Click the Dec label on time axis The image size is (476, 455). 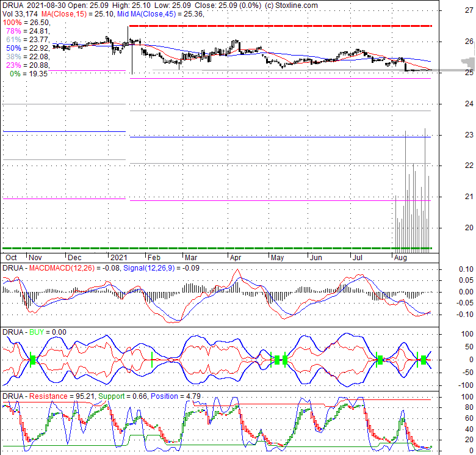[74, 258]
